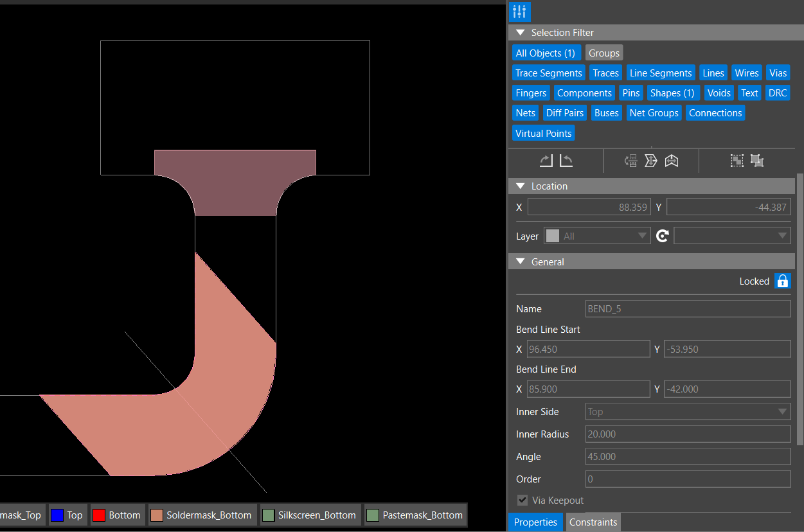Click the Location X field 88.359

coord(589,207)
